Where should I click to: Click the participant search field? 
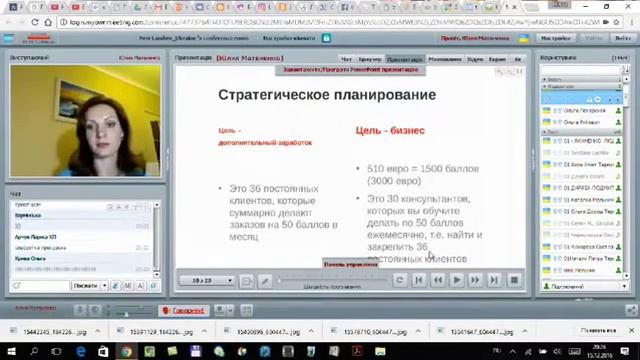click(580, 69)
